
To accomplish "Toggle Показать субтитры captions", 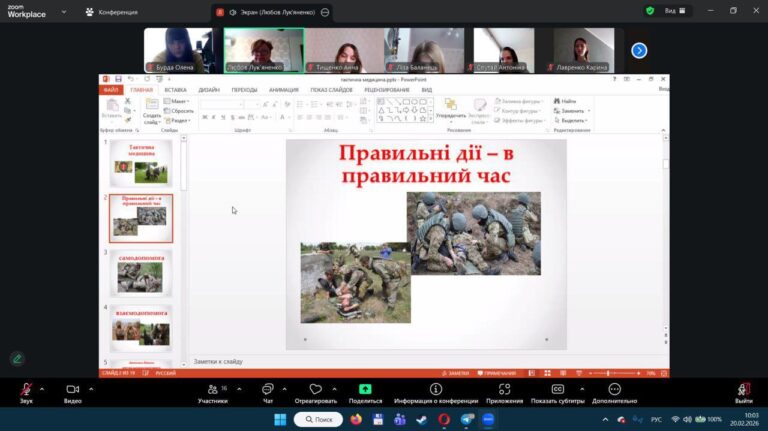I will tap(558, 391).
